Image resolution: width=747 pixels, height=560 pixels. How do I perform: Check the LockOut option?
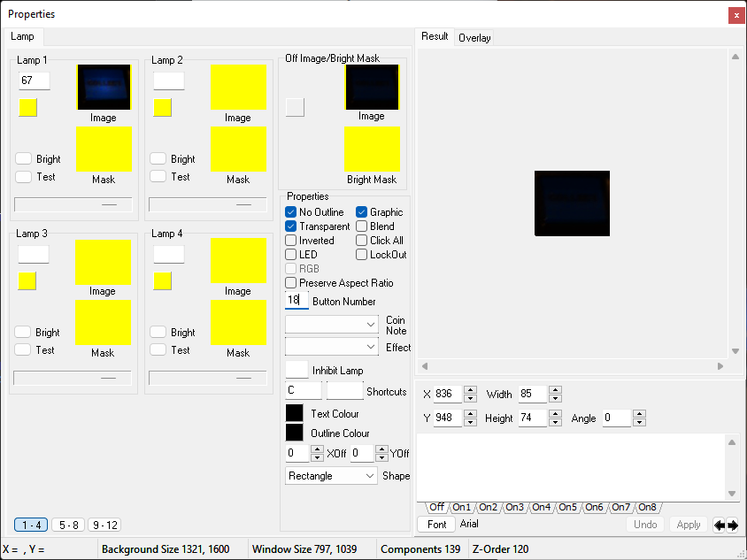[x=362, y=254]
